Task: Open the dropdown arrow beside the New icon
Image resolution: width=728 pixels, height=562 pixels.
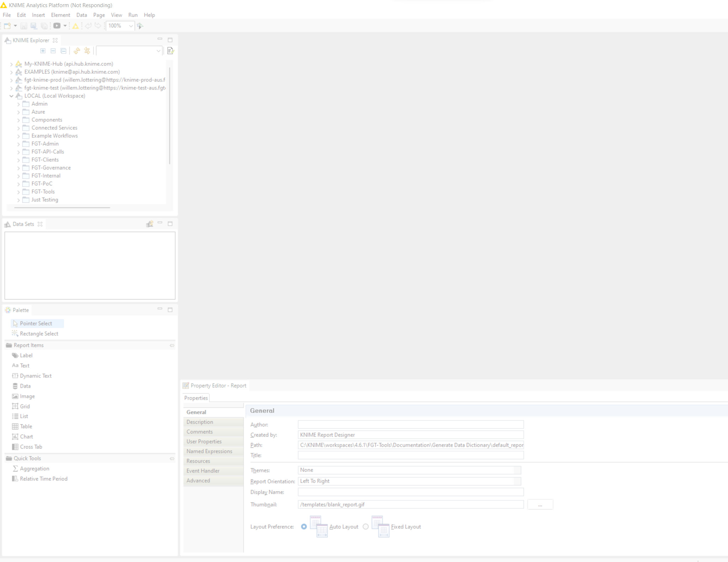Action: pos(15,26)
